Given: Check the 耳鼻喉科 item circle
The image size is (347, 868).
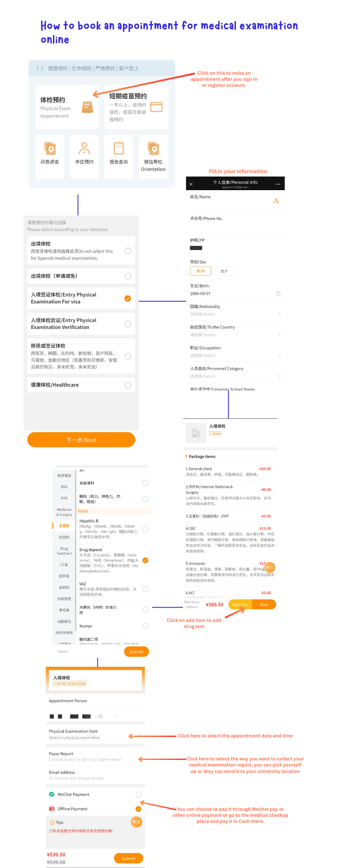Looking at the screenshot, I should tap(145, 483).
